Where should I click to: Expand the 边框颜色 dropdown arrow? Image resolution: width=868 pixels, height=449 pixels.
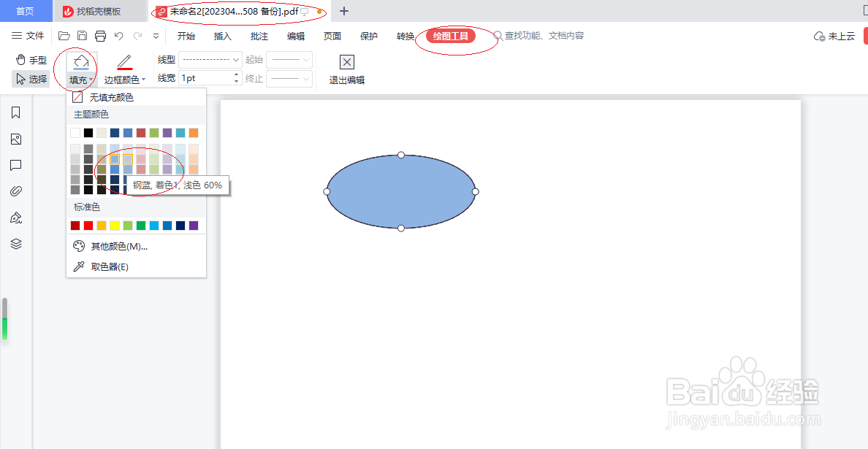point(144,80)
